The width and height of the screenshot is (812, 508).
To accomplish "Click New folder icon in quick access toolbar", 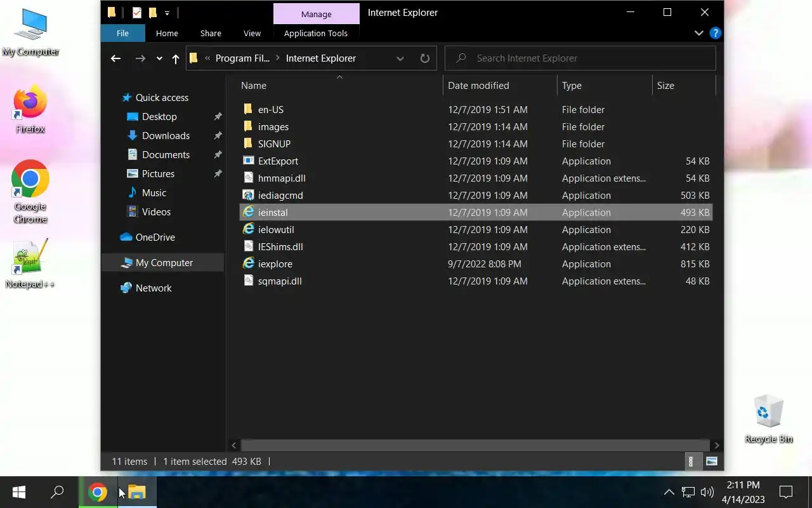I will click(153, 13).
